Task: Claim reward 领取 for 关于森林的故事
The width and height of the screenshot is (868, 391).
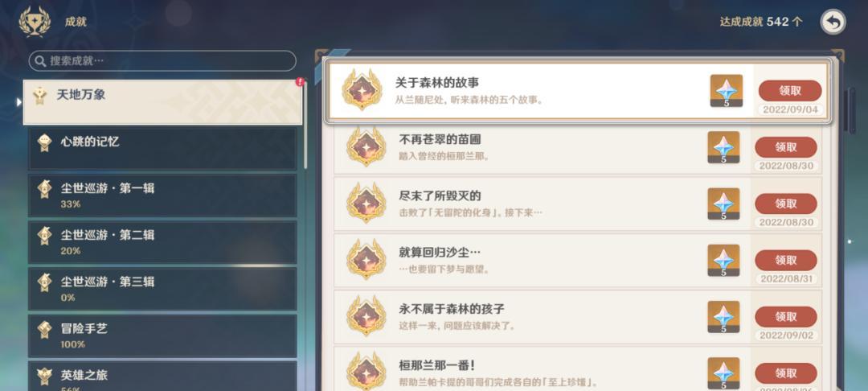Action: point(790,91)
